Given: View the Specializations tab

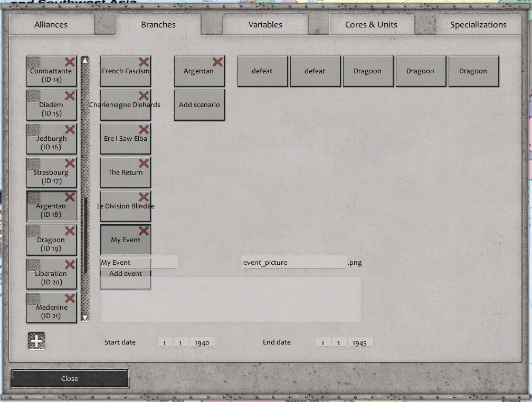Looking at the screenshot, I should click(478, 24).
